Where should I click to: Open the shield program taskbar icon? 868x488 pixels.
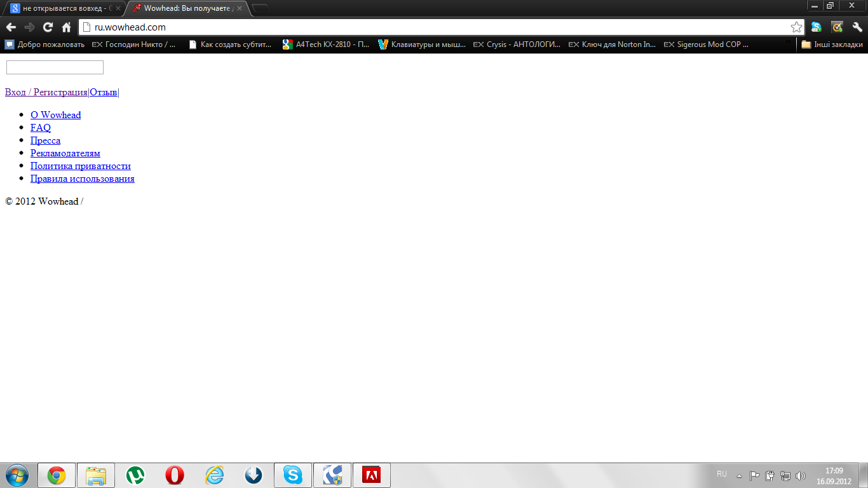tap(332, 475)
